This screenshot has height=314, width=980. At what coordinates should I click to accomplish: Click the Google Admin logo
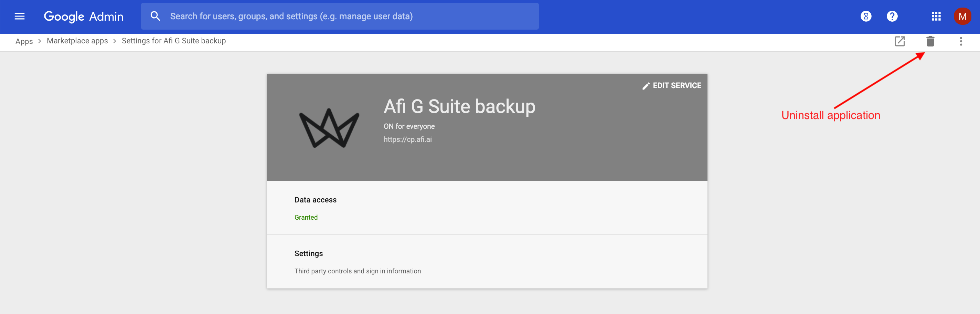point(84,17)
